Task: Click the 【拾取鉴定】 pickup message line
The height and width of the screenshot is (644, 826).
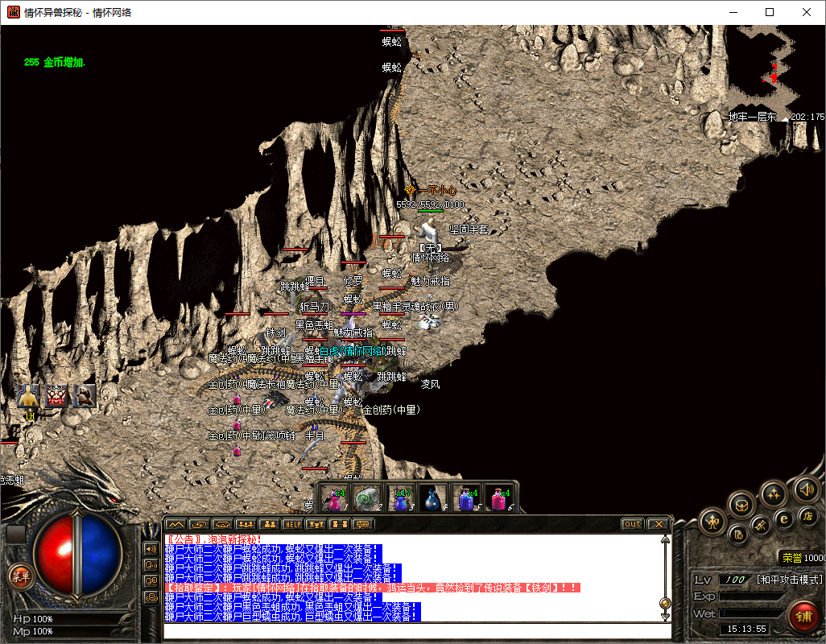Action: [373, 588]
